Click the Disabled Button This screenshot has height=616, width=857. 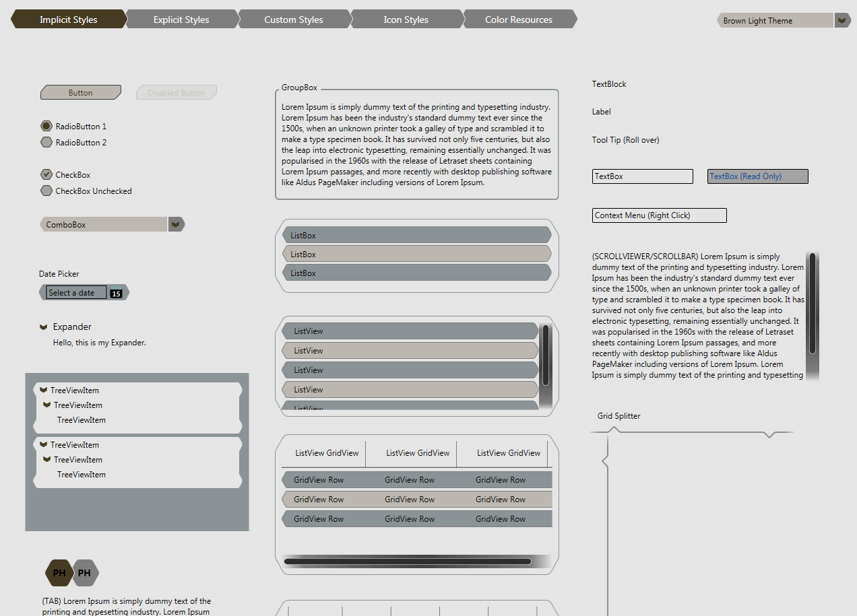click(177, 92)
